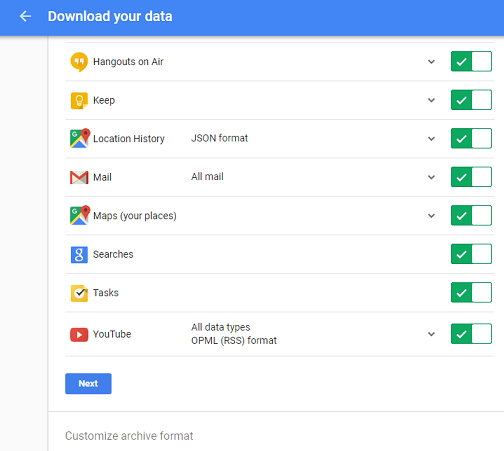The image size is (504, 451).
Task: Click the YouTube label
Action: (112, 334)
